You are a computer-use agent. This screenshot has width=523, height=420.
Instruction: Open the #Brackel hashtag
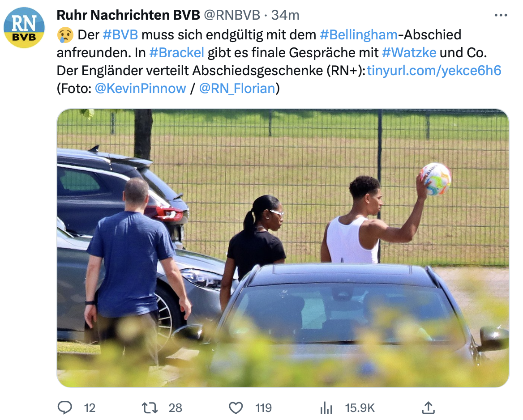click(176, 53)
